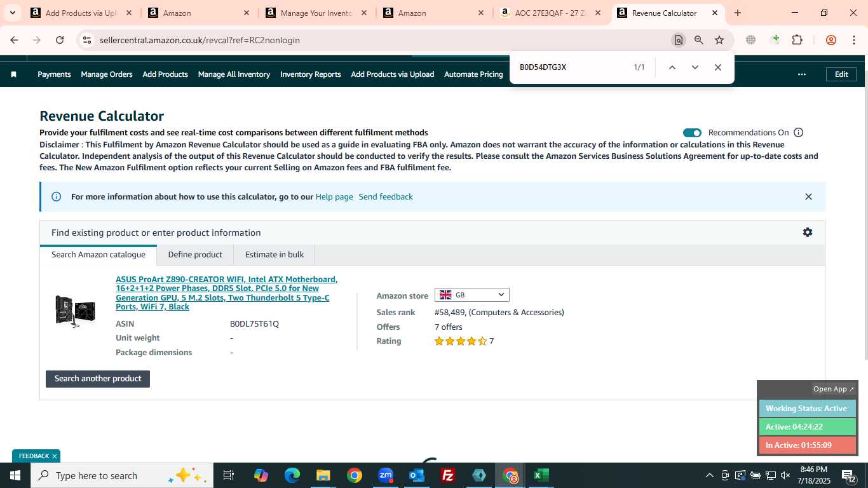
Task: Click the ASUS motherboard product thumbnail
Action: [x=75, y=311]
